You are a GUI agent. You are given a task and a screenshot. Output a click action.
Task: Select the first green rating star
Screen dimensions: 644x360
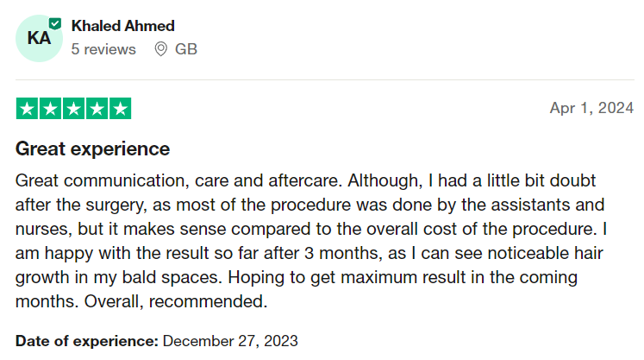[27, 109]
